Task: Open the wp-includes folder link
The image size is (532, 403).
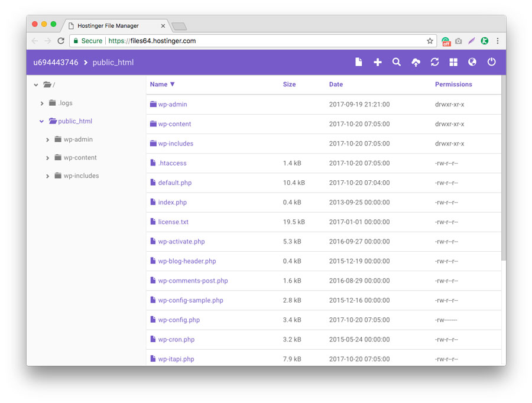Action: coord(176,144)
